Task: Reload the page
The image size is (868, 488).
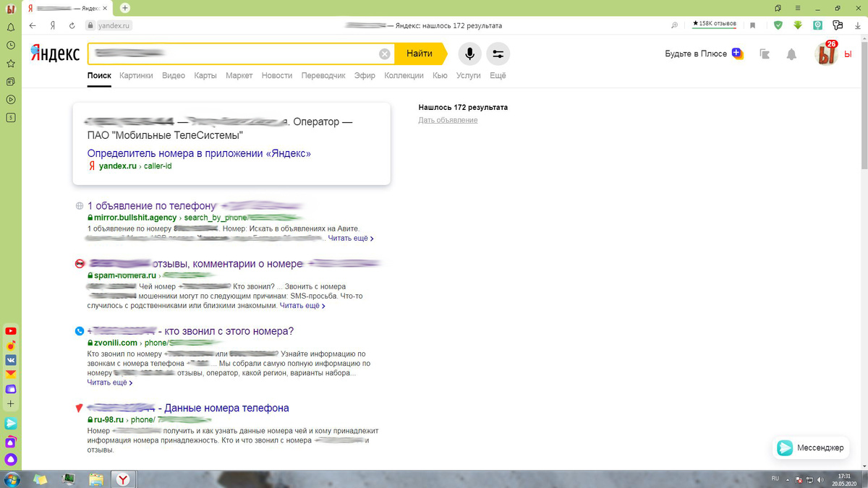Action: tap(72, 25)
